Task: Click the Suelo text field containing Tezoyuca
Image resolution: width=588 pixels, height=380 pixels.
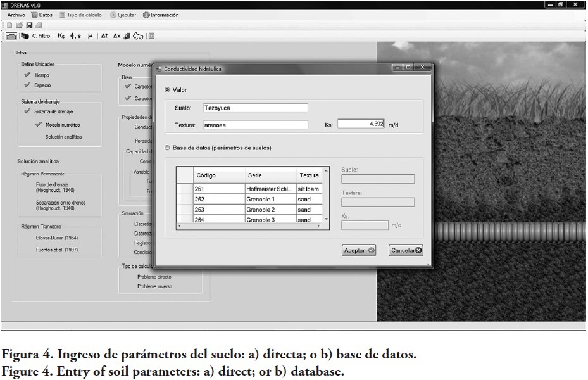Action: [x=254, y=108]
